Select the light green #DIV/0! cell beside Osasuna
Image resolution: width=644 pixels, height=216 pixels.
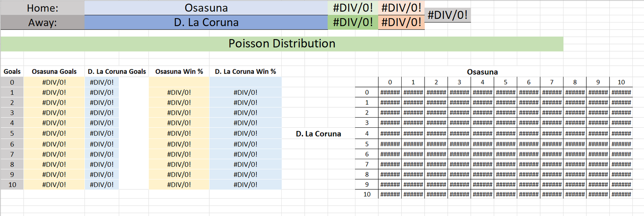click(x=353, y=8)
